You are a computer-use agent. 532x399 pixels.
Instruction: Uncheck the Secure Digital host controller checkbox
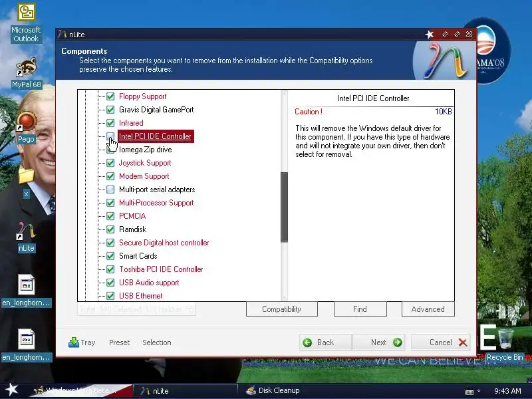click(110, 243)
